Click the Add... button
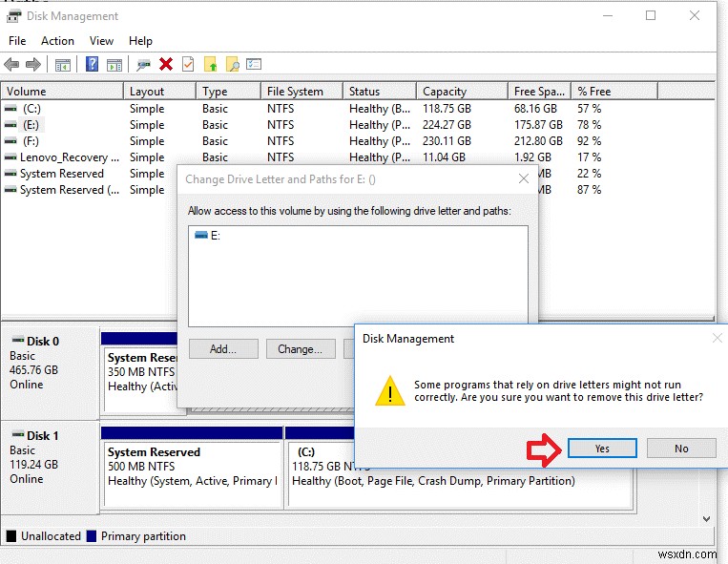 tap(223, 349)
